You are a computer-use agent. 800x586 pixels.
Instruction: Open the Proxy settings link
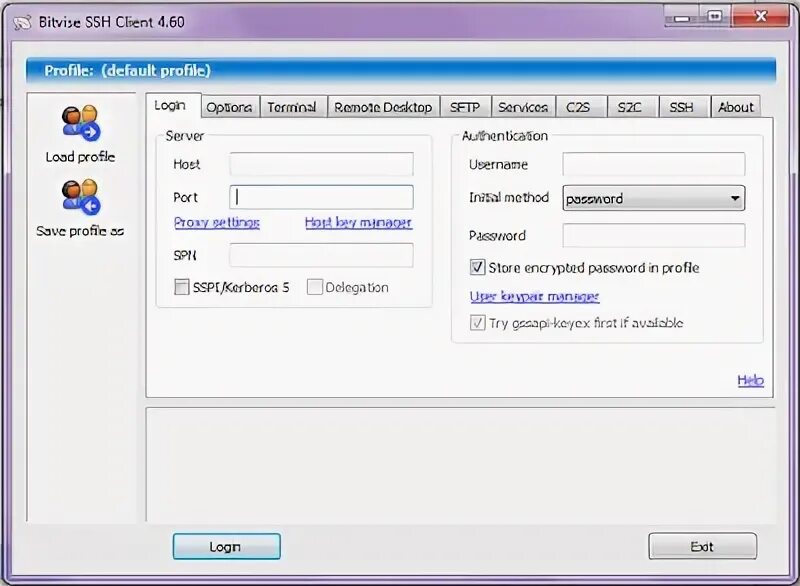(217, 222)
